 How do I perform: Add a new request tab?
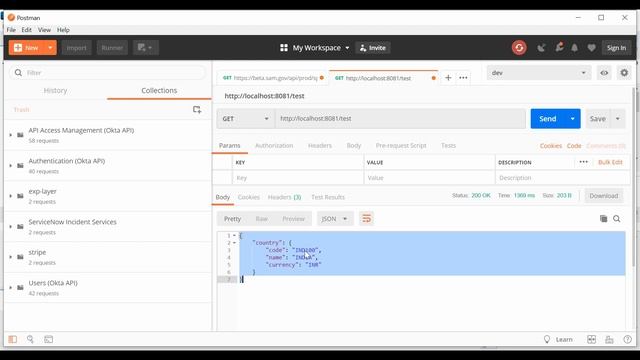(x=448, y=78)
